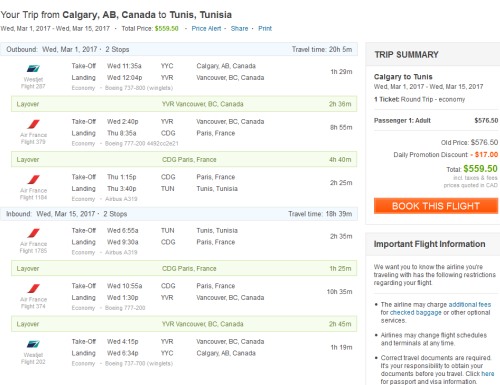Open the checked baggage link

tap(416, 312)
